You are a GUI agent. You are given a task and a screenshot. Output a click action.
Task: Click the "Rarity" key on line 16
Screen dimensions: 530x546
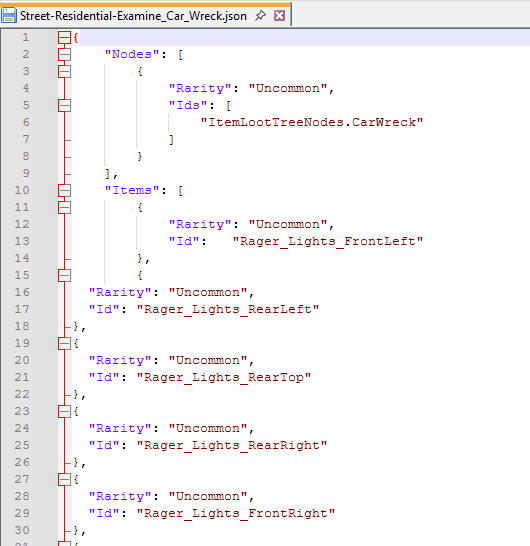120,292
